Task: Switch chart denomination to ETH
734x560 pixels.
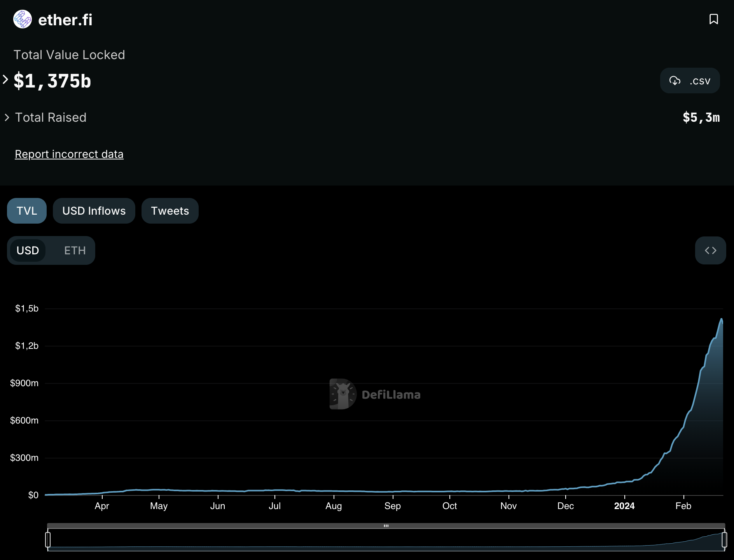Action: tap(75, 250)
